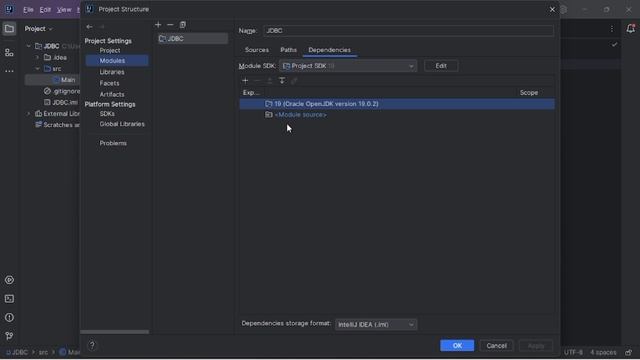The width and height of the screenshot is (640, 360).
Task: Select Main file in project tree
Action: click(x=64, y=80)
